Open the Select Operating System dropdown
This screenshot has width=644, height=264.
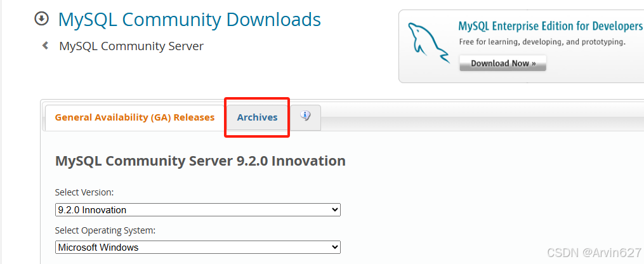pos(197,247)
